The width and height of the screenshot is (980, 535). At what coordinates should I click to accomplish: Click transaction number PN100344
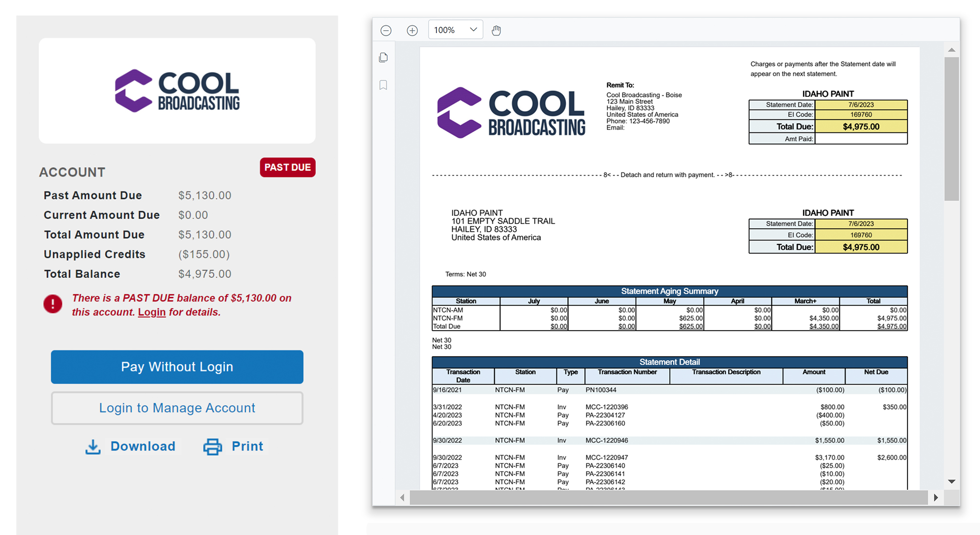(601, 390)
